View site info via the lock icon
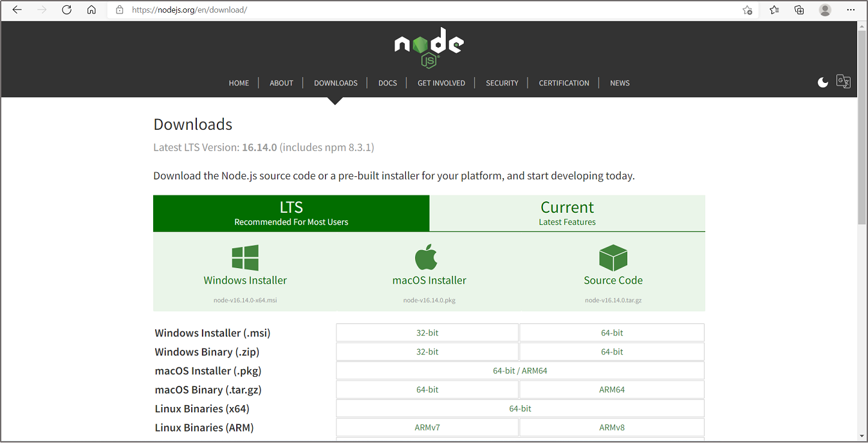This screenshot has width=868, height=443. 119,10
